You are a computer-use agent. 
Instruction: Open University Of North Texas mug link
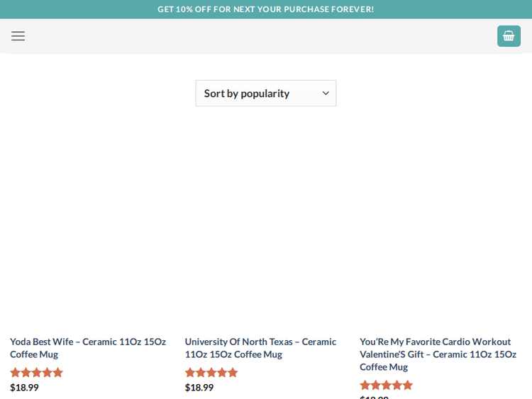point(260,348)
